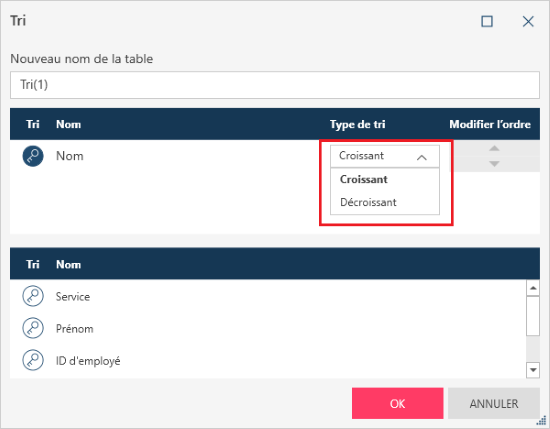Viewport: 550px width, 429px height.
Task: Select the Prénom field row
Action: [x=268, y=329]
